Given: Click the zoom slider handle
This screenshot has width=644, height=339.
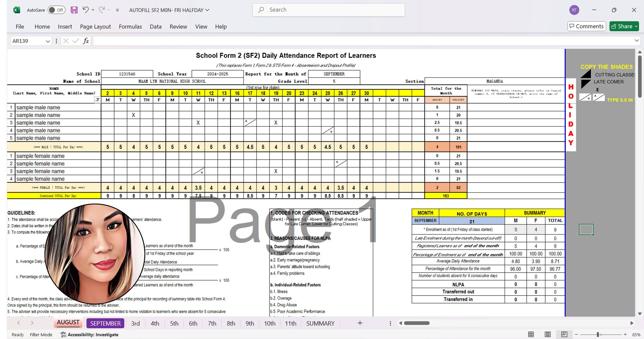Looking at the screenshot, I should tap(598, 334).
